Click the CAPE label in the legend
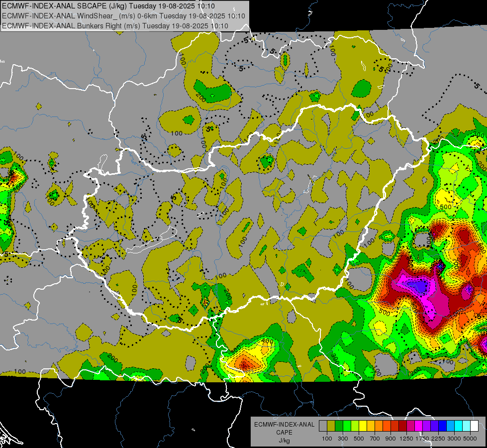487x448 pixels. tap(284, 433)
